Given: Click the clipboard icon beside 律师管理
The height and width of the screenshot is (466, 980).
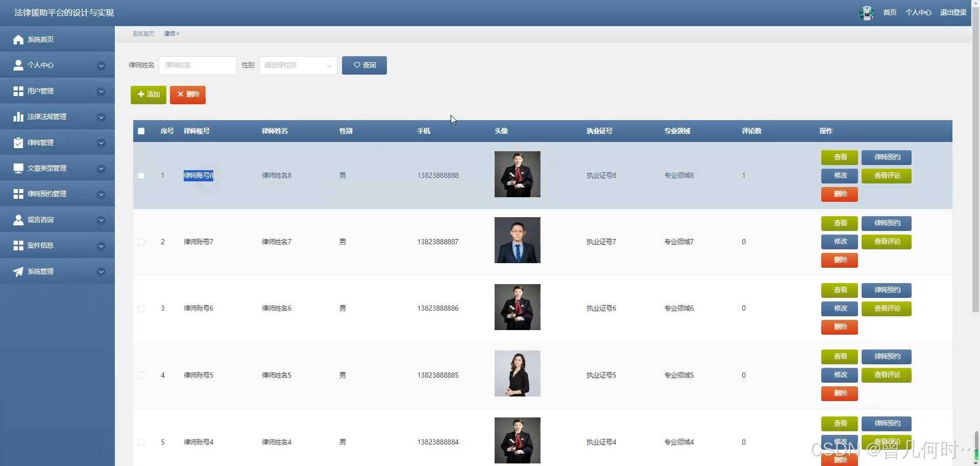Looking at the screenshot, I should [x=18, y=143].
